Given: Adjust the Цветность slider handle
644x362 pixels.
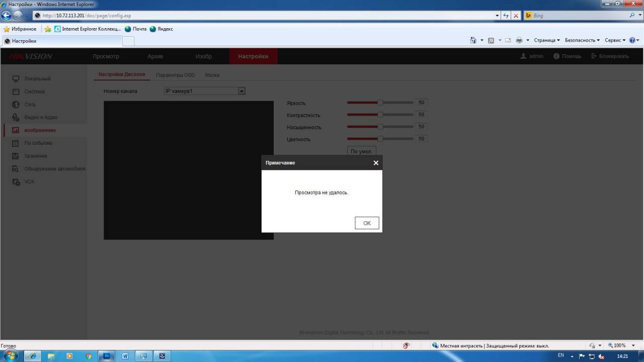Looking at the screenshot, I should tap(380, 139).
